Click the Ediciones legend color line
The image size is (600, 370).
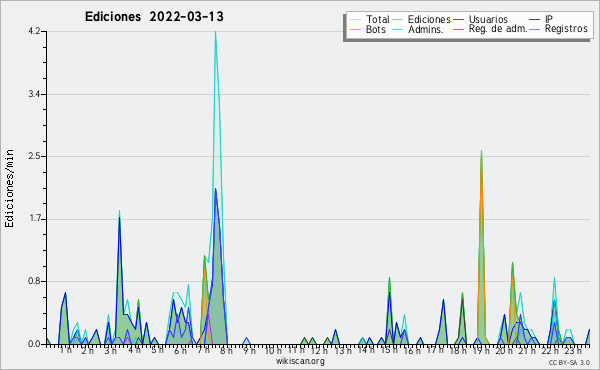[x=398, y=19]
